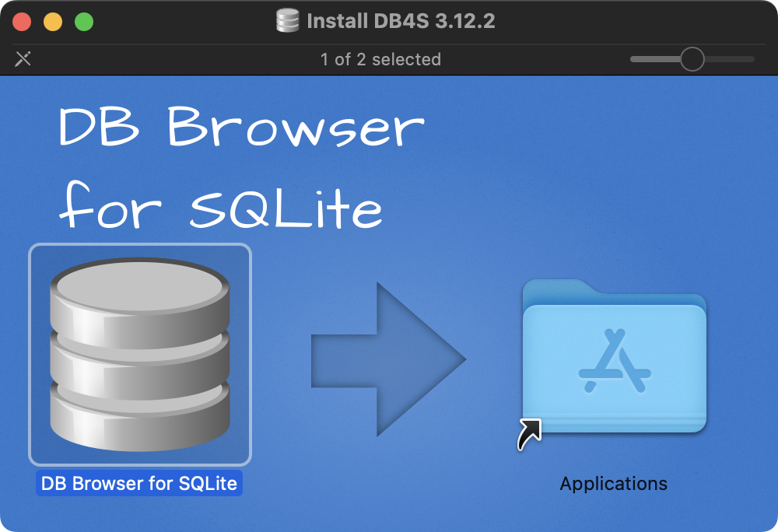Zoom the window using the green button

84,22
